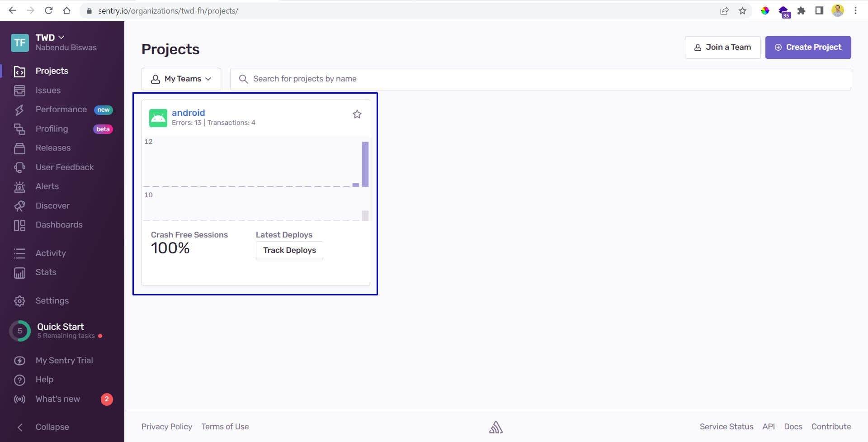The height and width of the screenshot is (442, 868).
Task: Open the Docs footer link
Action: [x=793, y=427]
